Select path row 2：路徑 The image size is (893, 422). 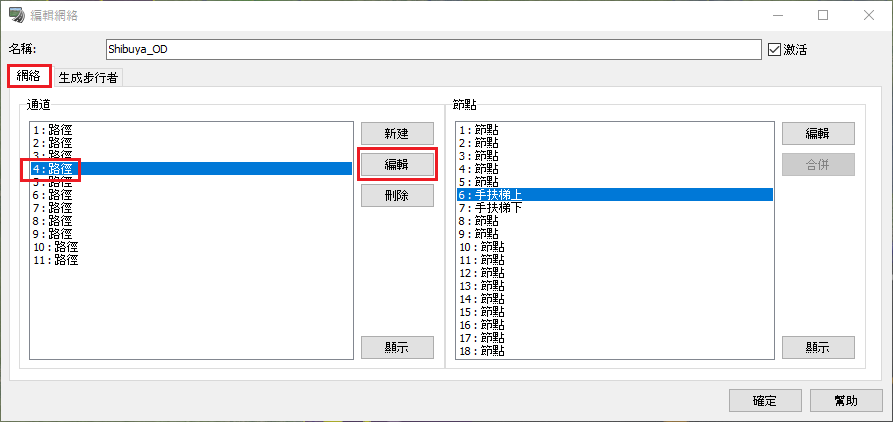(191, 143)
